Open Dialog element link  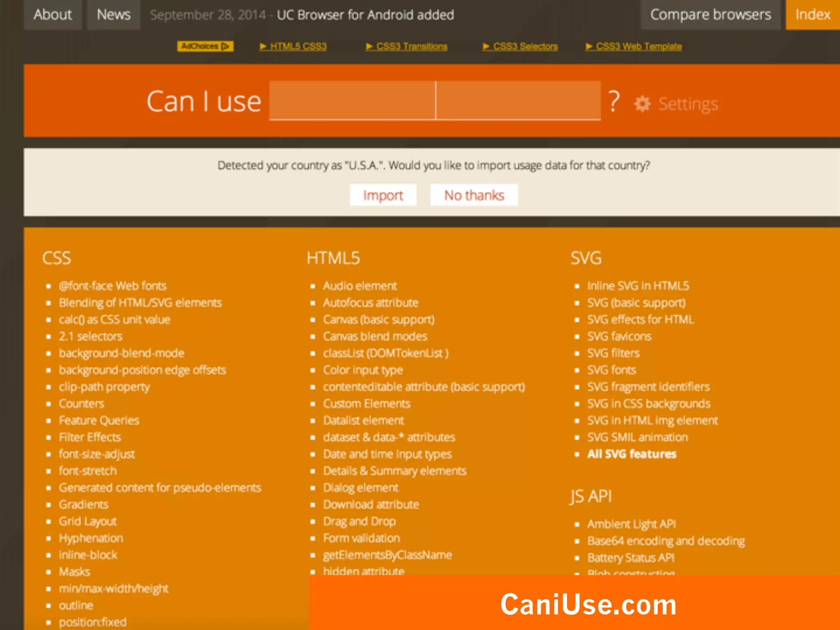(361, 488)
